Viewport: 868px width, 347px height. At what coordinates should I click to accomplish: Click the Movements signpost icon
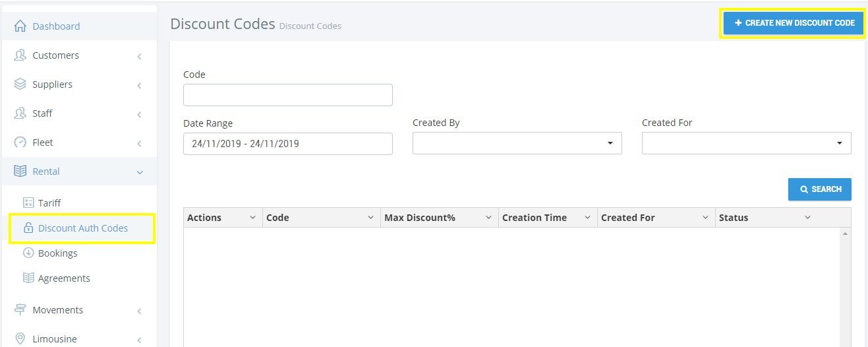click(20, 310)
